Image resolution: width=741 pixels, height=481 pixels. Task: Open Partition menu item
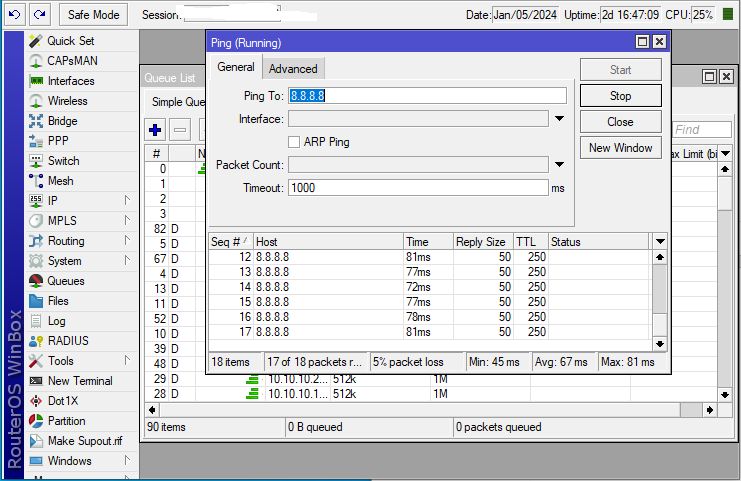click(66, 421)
